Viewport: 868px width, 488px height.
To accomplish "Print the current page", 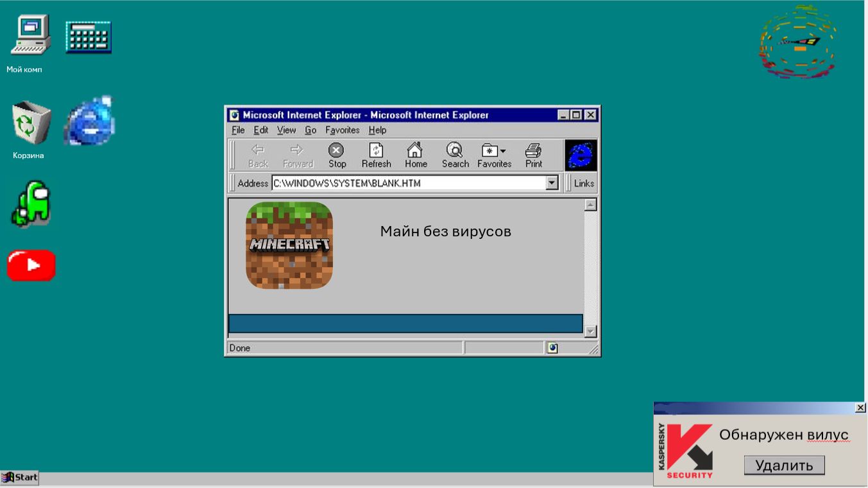I will (x=533, y=156).
